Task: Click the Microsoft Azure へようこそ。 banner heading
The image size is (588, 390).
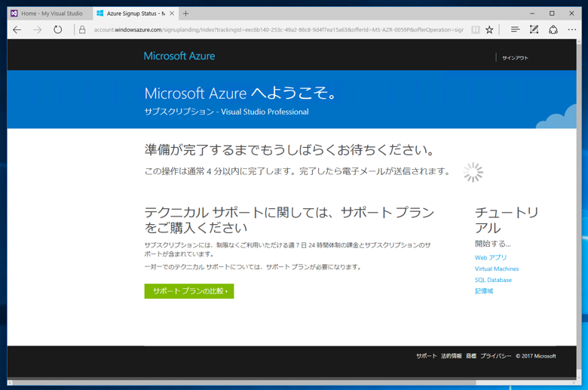Action: [240, 93]
